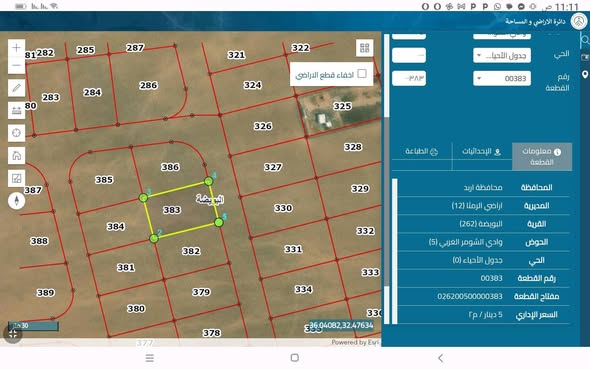Click parcel label 334 on the map
The height and width of the screenshot is (369, 590).
303,289
